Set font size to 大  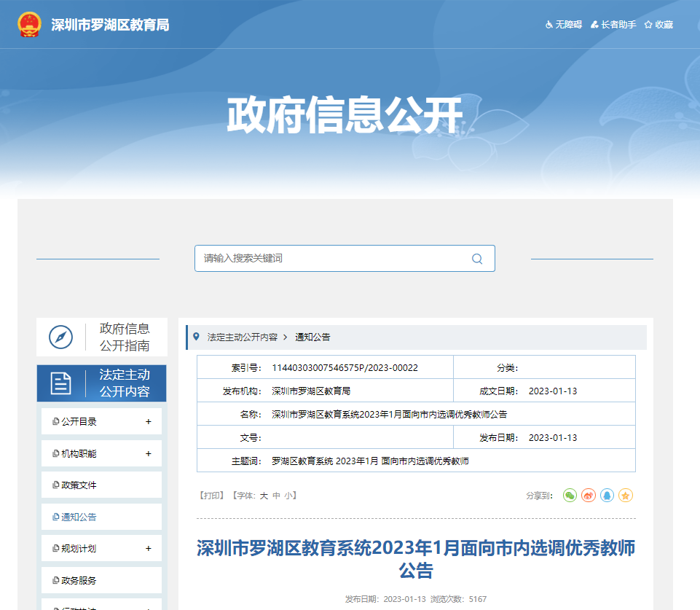[x=264, y=496]
